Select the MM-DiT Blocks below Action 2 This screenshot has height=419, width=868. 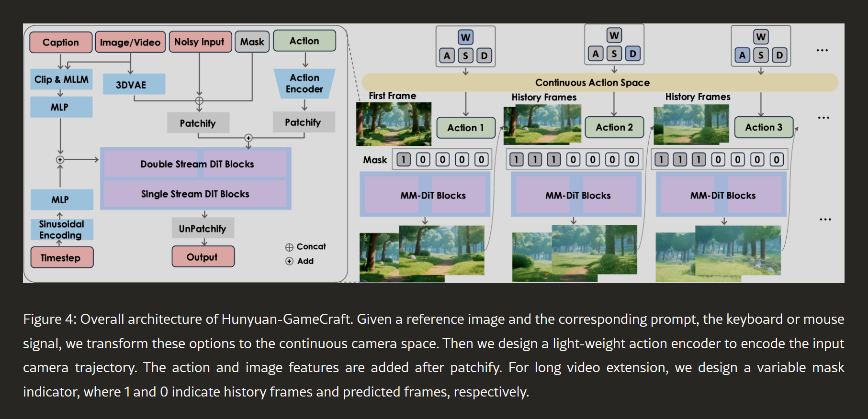pos(576,195)
